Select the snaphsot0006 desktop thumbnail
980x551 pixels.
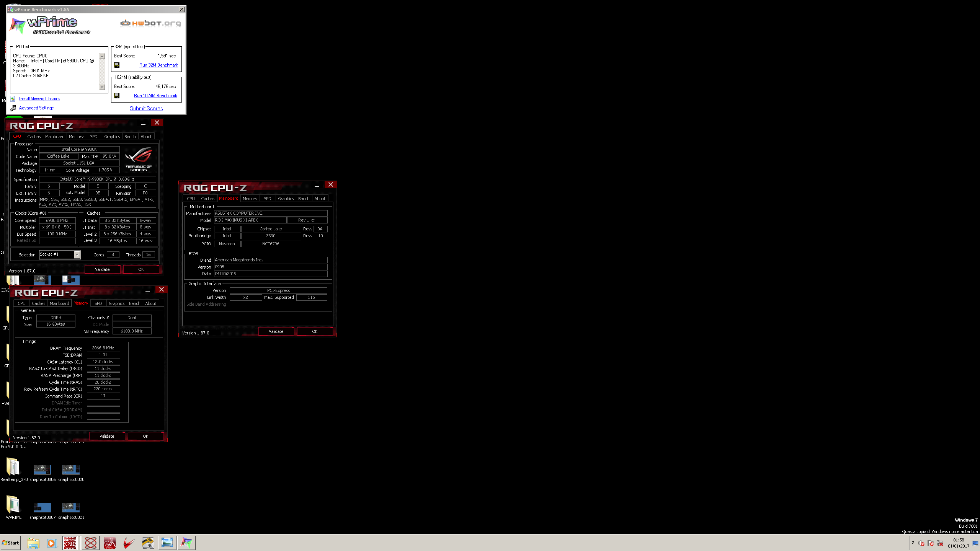point(42,469)
